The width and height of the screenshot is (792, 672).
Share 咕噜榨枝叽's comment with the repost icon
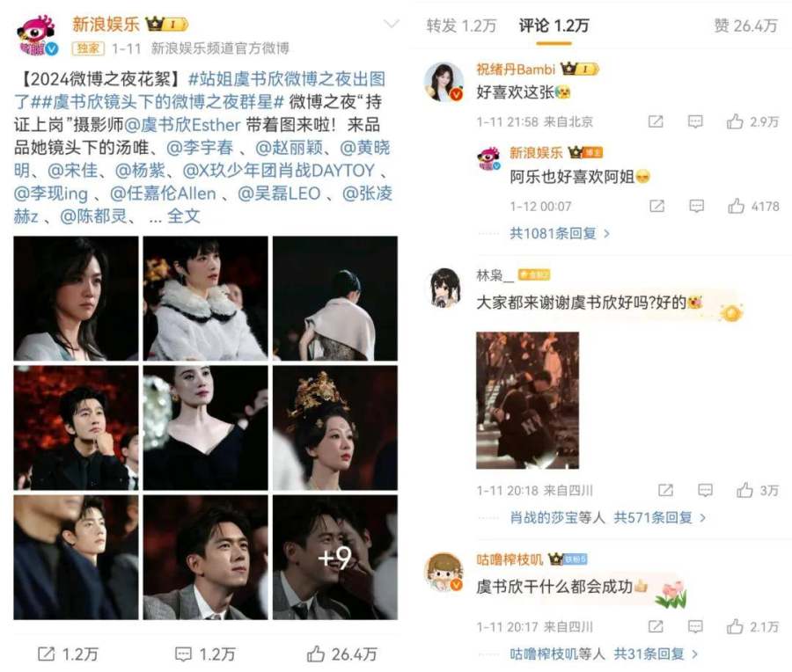[x=656, y=626]
